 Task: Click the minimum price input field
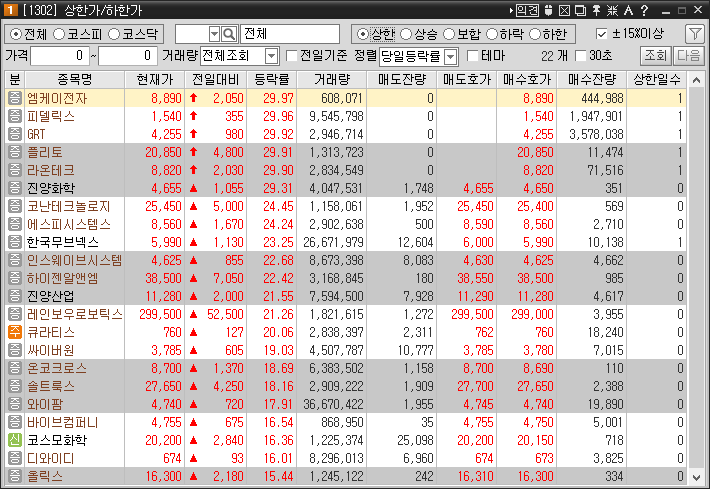click(59, 56)
